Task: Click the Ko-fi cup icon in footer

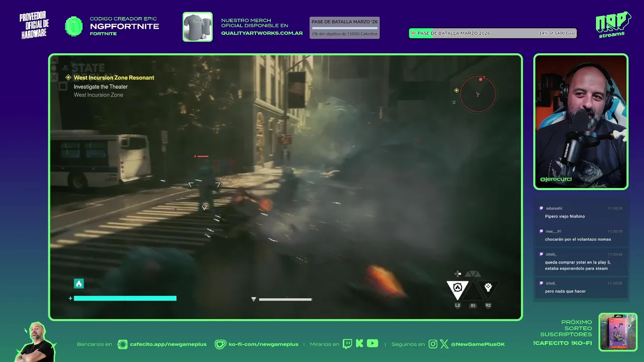Action: tap(220, 344)
